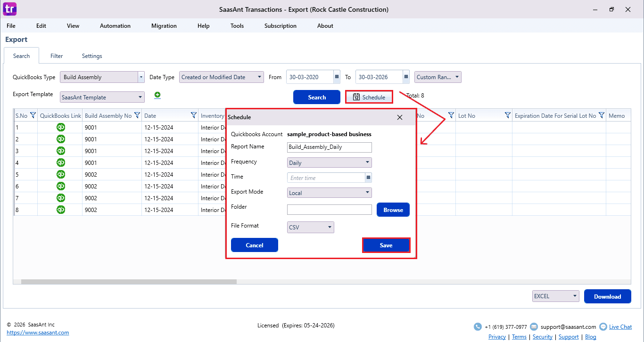Click the filter icon on S.No column
644x342 pixels.
pyautogui.click(x=33, y=115)
